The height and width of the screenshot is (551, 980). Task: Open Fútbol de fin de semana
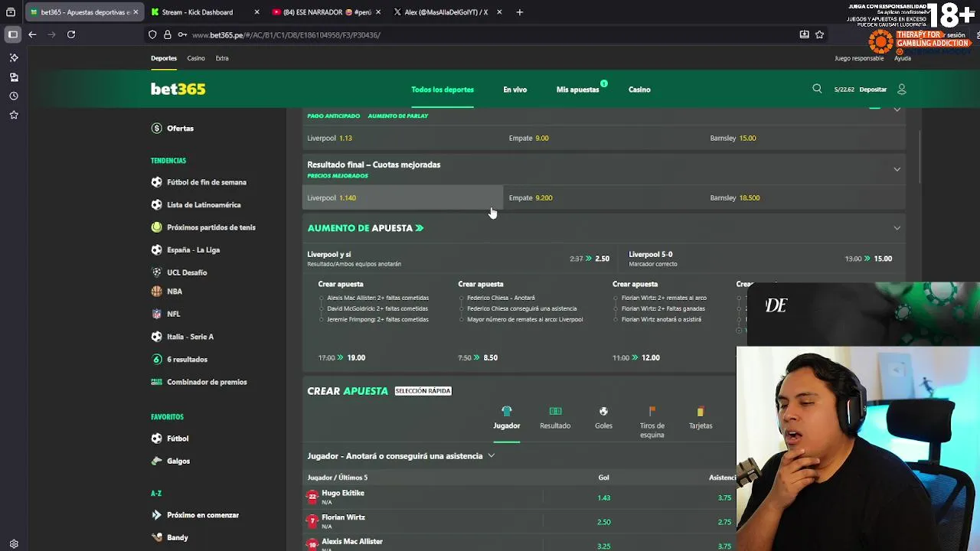[x=207, y=182]
